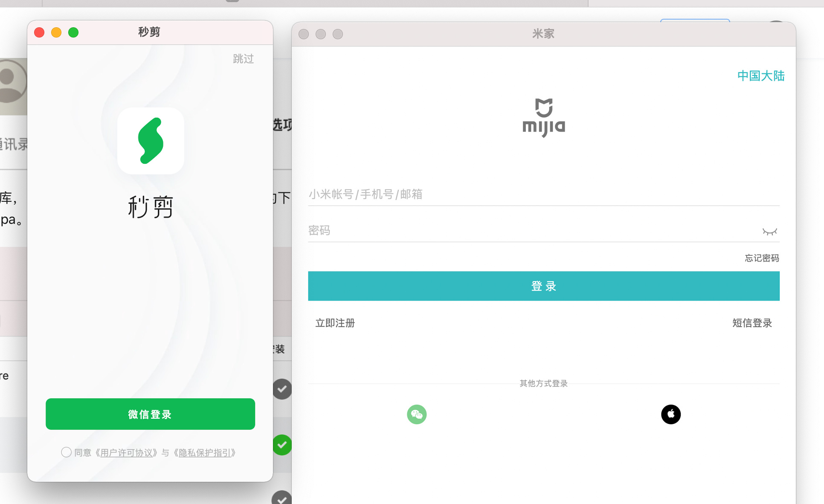Open the 忘记密码 link

[x=762, y=258]
